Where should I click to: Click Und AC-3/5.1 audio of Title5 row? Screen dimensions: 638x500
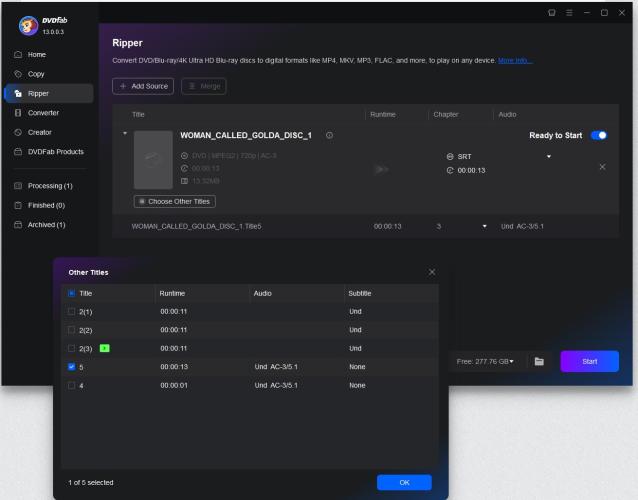pos(522,226)
